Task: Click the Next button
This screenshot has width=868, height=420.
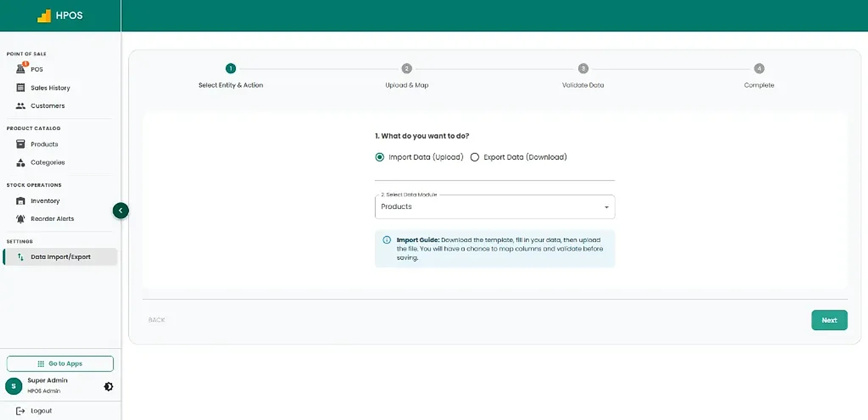Action: pos(829,320)
